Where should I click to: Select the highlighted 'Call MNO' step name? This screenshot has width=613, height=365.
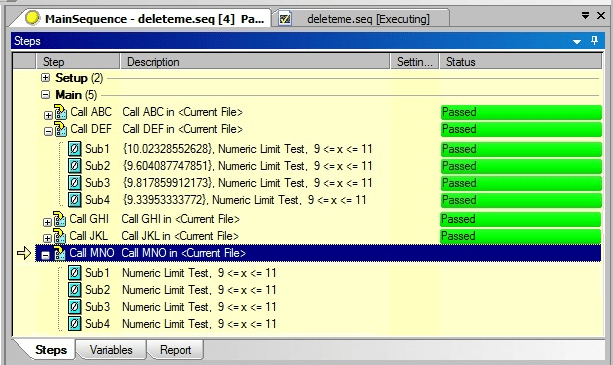tap(92, 253)
